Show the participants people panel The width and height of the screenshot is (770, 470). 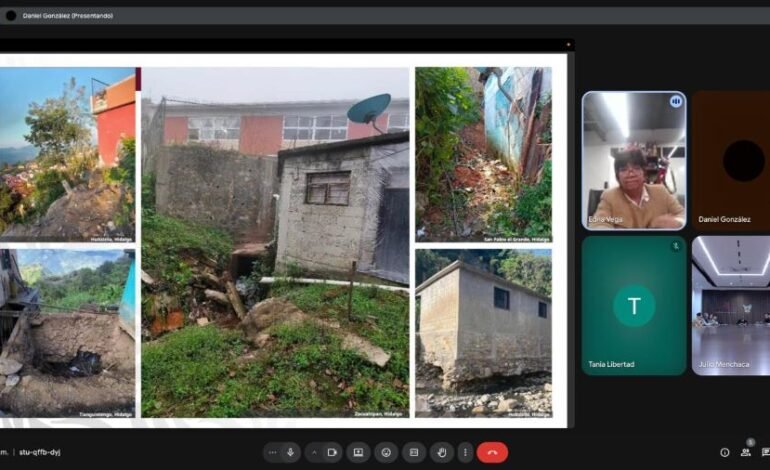pos(746,453)
